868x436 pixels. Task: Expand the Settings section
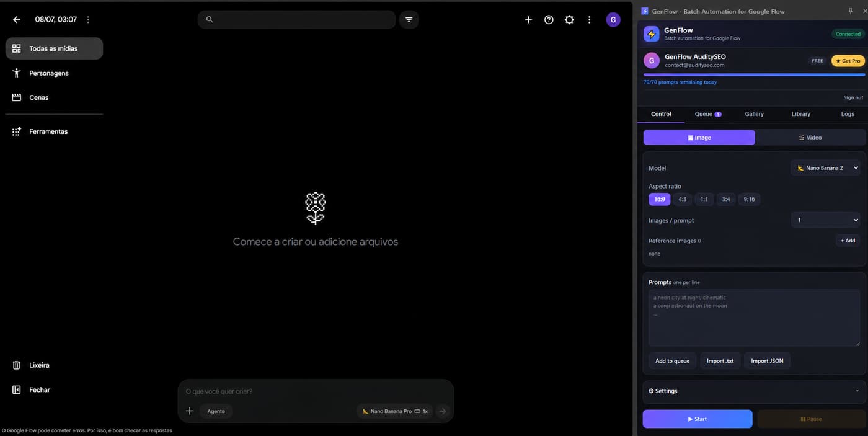coord(754,391)
